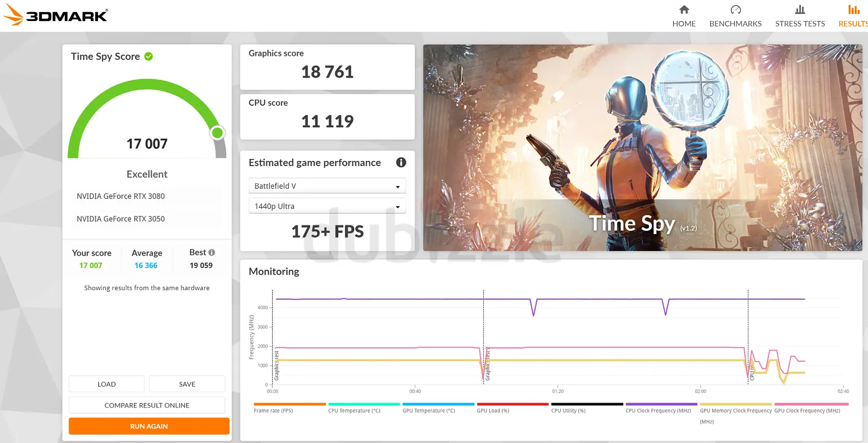The height and width of the screenshot is (443, 868).
Task: Click the Run Again button
Action: point(149,426)
